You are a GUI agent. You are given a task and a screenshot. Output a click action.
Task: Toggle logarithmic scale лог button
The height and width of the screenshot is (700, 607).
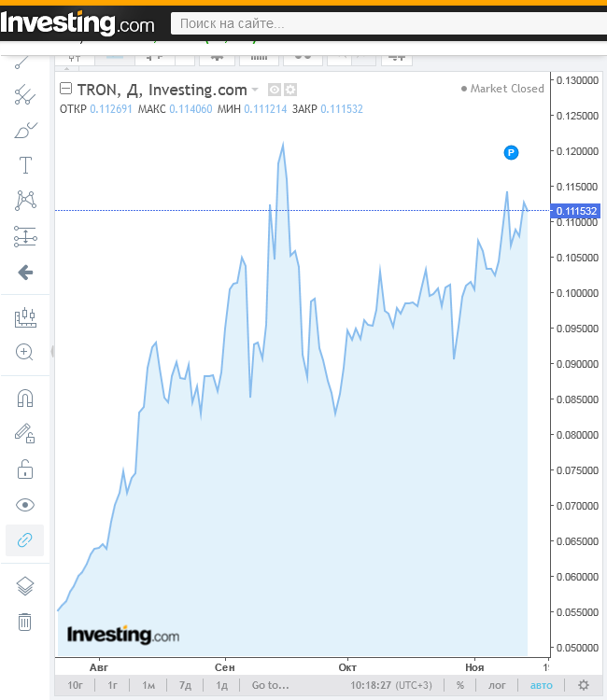click(x=497, y=685)
